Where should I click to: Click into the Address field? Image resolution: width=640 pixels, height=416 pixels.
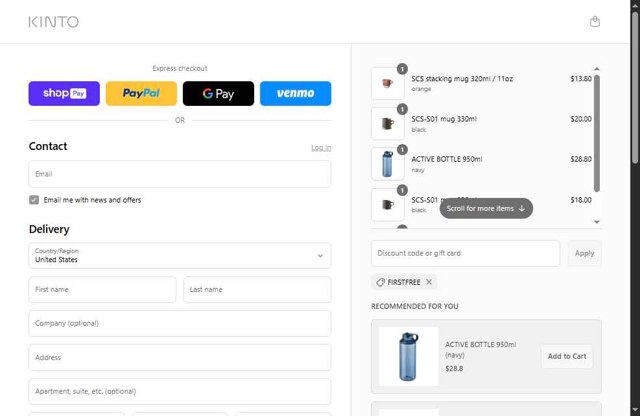(180, 358)
